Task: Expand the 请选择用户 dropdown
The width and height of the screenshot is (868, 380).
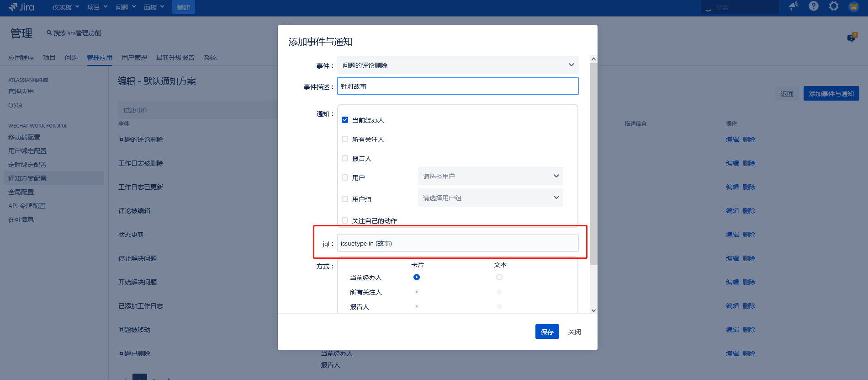Action: (x=490, y=176)
